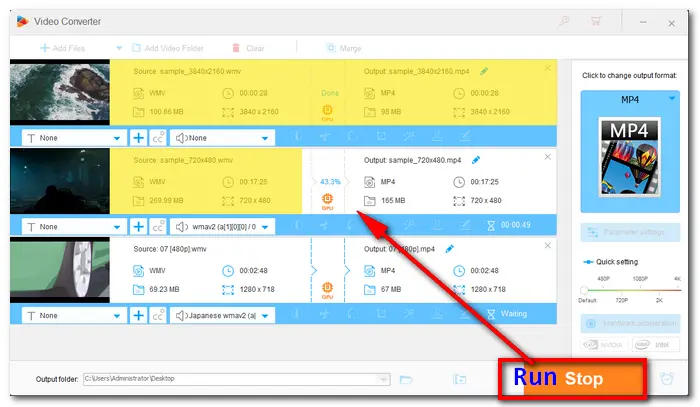Screen dimensions: 700x407
Task: Click the GPU icon for the 07 [480p] video
Action: [326, 291]
